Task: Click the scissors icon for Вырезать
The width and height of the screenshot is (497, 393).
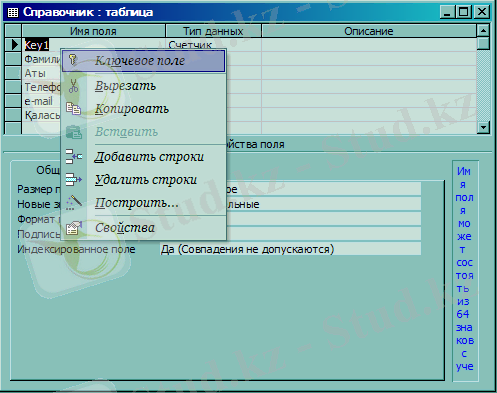Action: click(x=73, y=86)
